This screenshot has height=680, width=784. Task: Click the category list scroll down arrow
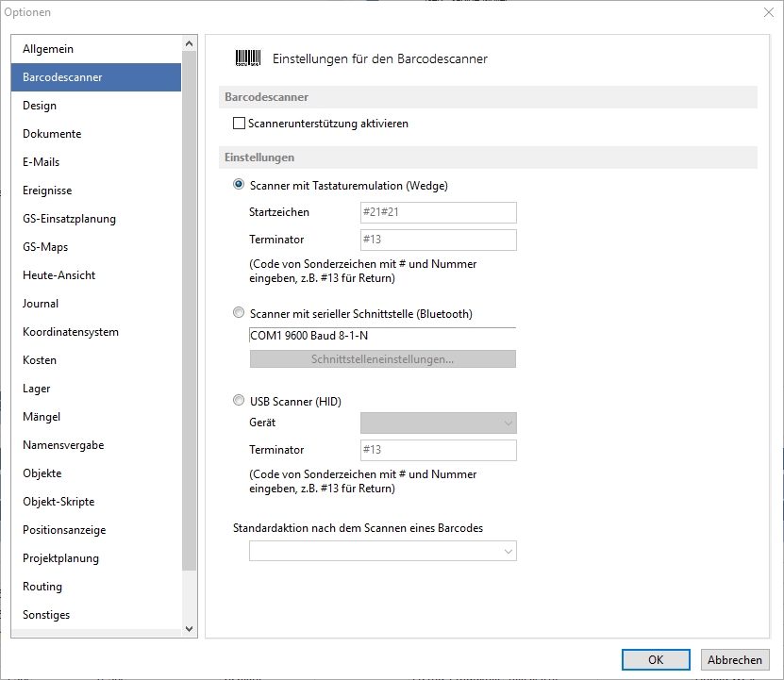(189, 629)
